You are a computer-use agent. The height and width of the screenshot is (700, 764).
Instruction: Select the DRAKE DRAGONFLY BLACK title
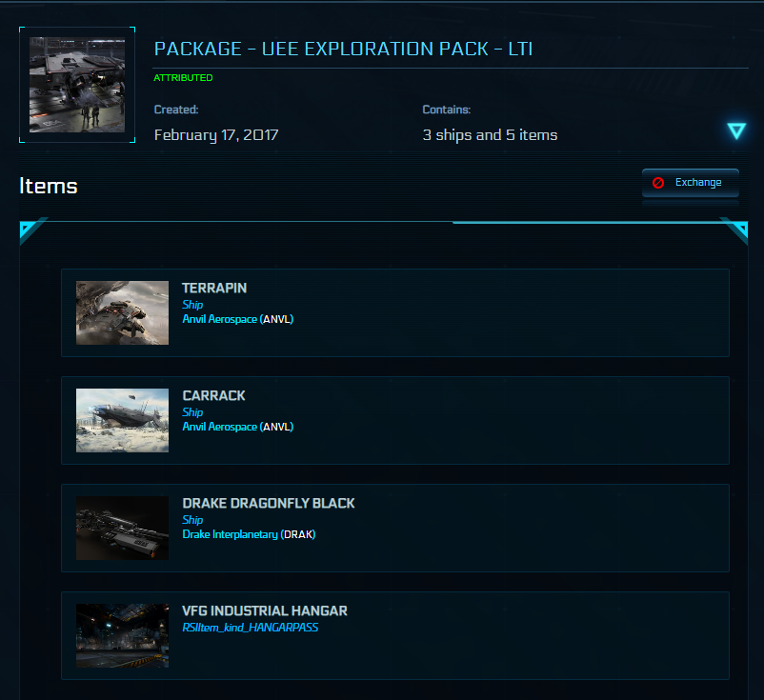(268, 503)
